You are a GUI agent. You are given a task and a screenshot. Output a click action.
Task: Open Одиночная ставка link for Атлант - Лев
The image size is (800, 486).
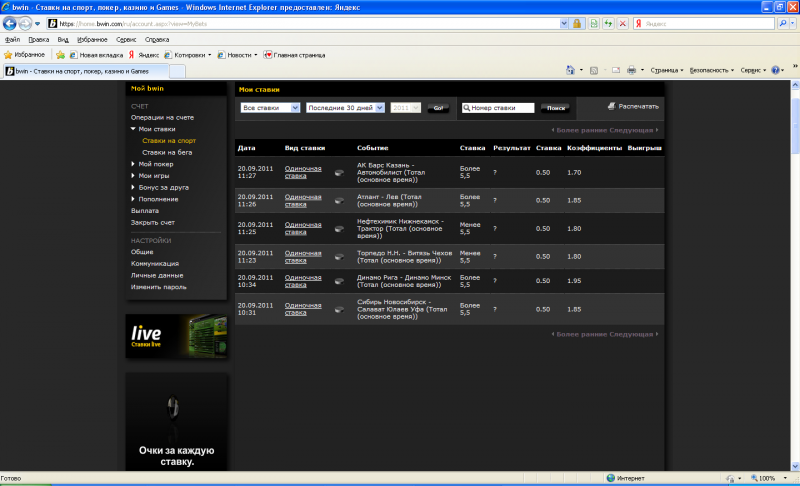303,200
